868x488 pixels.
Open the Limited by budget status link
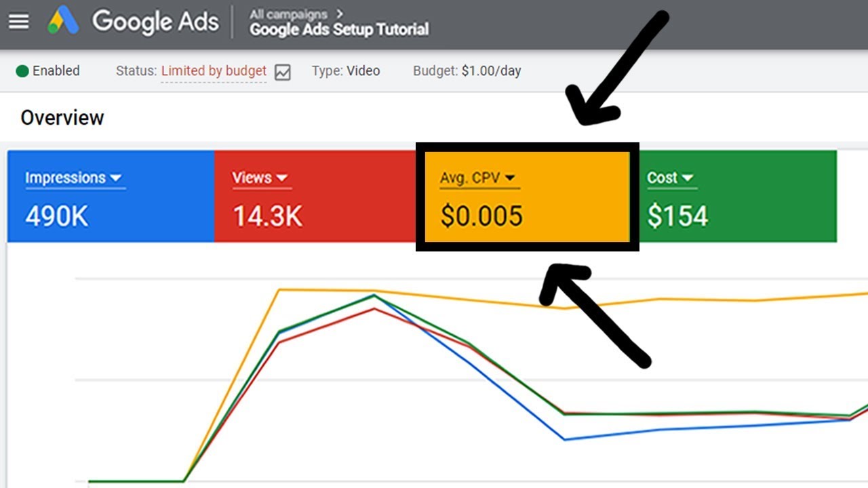214,71
